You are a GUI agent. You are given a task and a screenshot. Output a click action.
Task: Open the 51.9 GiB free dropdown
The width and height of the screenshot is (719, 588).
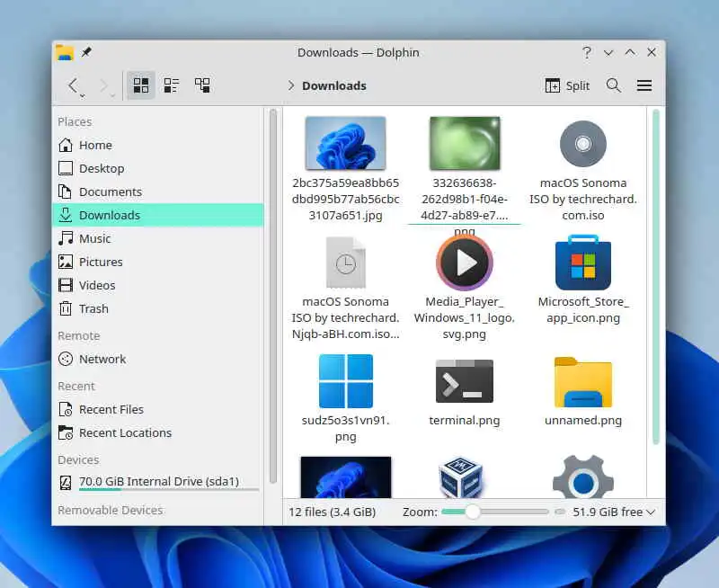(x=614, y=512)
